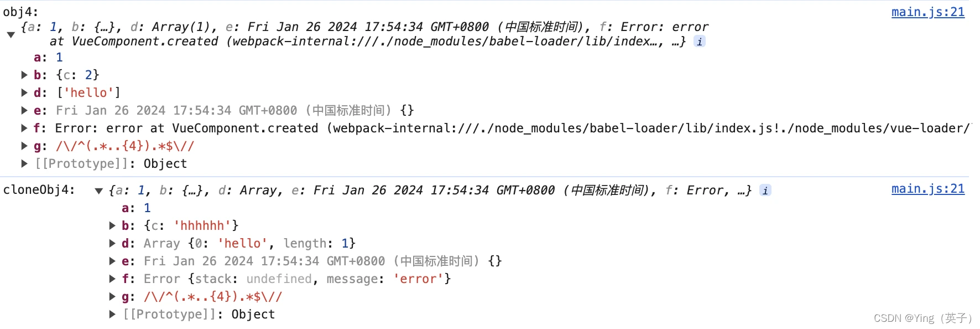
Task: Click the 'hhhhhh' string value in cloneObj4
Action: (x=202, y=226)
